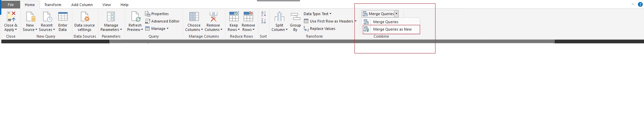
Task: Click Use First Row as Headers
Action: click(x=328, y=21)
